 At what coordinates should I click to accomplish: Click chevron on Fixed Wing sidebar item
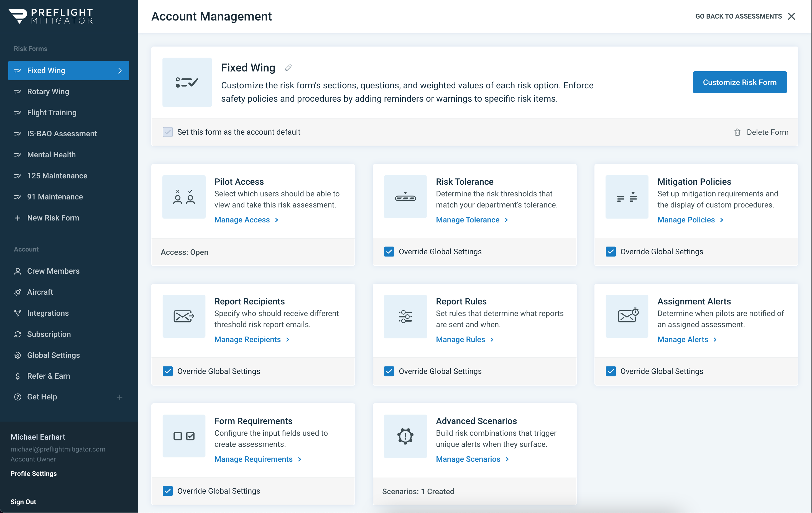pos(120,71)
